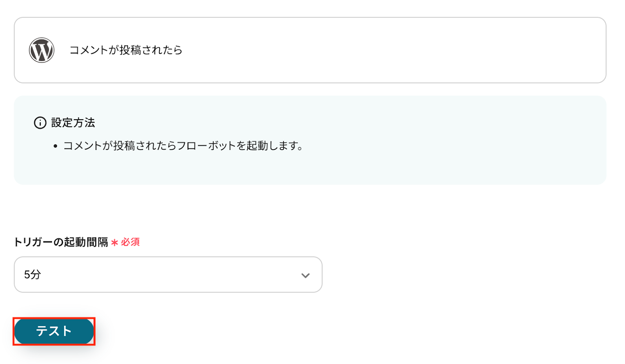Viewport: 625px width, 364px height.
Task: Click the chevron arrow in the interval dropdown
Action: (305, 275)
